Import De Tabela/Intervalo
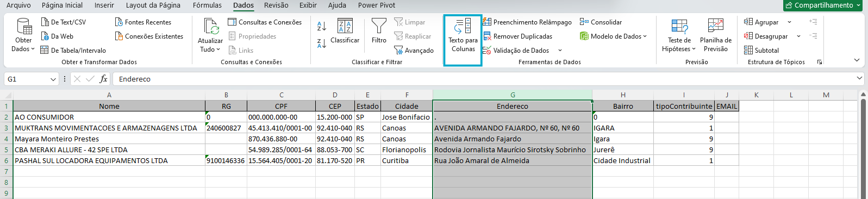 pyautogui.click(x=73, y=51)
